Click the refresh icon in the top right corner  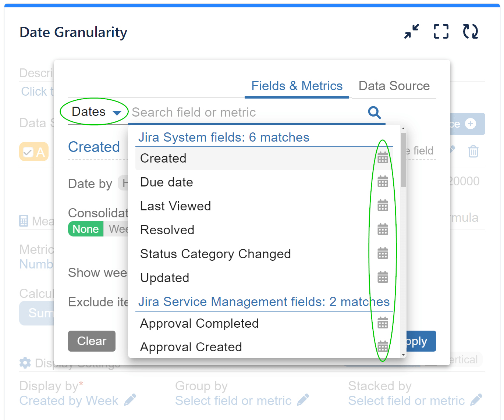[x=470, y=32]
